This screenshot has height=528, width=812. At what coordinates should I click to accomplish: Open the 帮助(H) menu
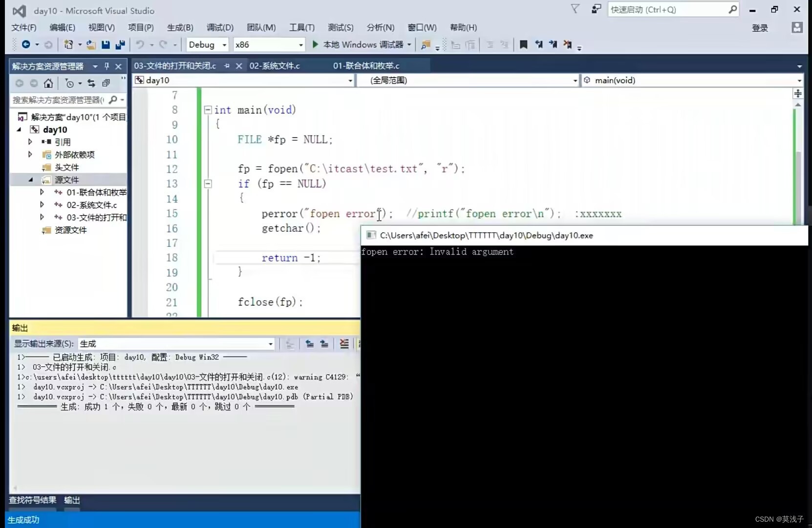[x=463, y=27]
